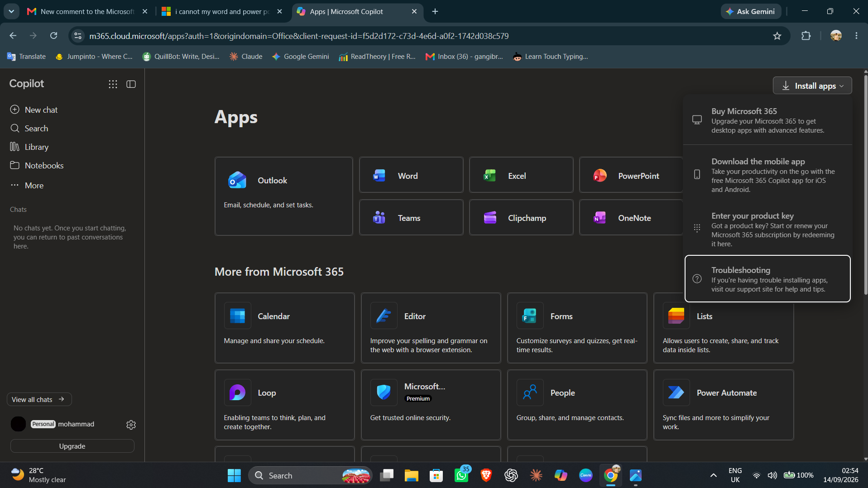Reload the current page

coord(53,35)
